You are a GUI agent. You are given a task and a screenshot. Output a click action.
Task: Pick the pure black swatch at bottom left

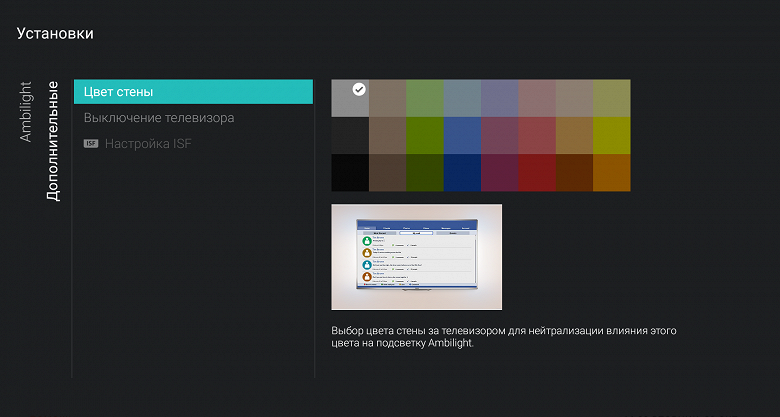(350, 172)
